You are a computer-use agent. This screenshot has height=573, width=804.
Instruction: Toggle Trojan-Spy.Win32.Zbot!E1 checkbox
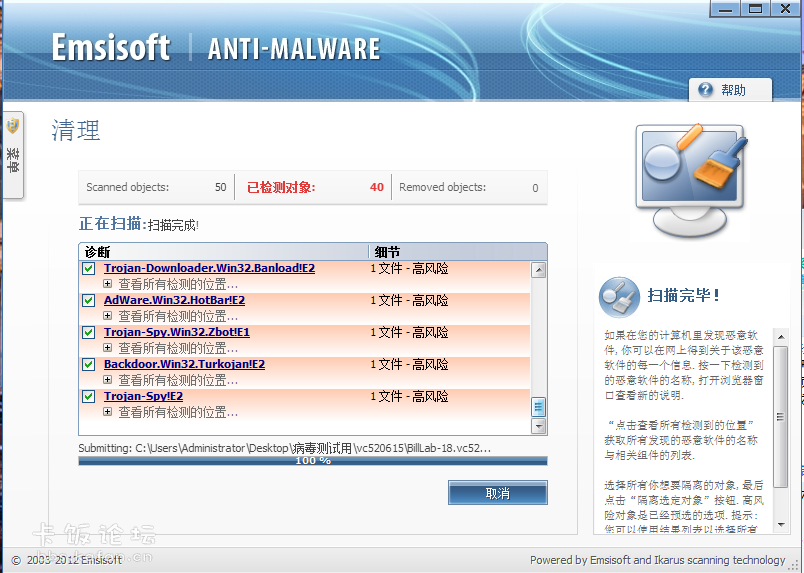(89, 332)
